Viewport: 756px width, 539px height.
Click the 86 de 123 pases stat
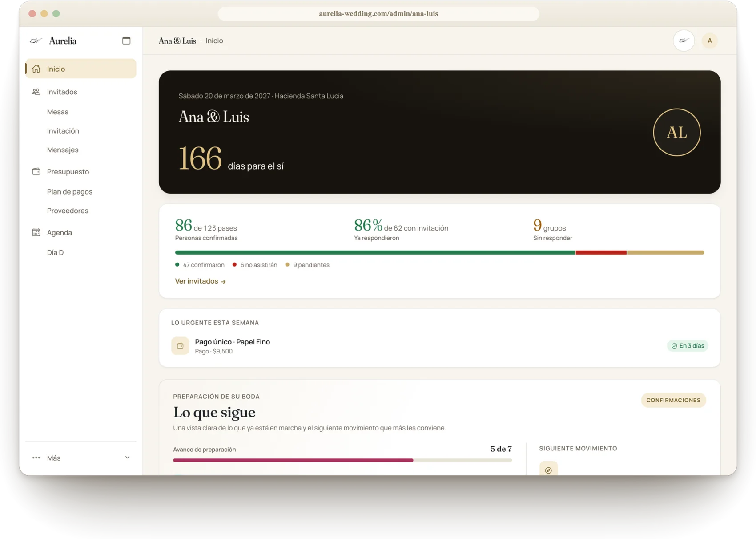click(206, 230)
